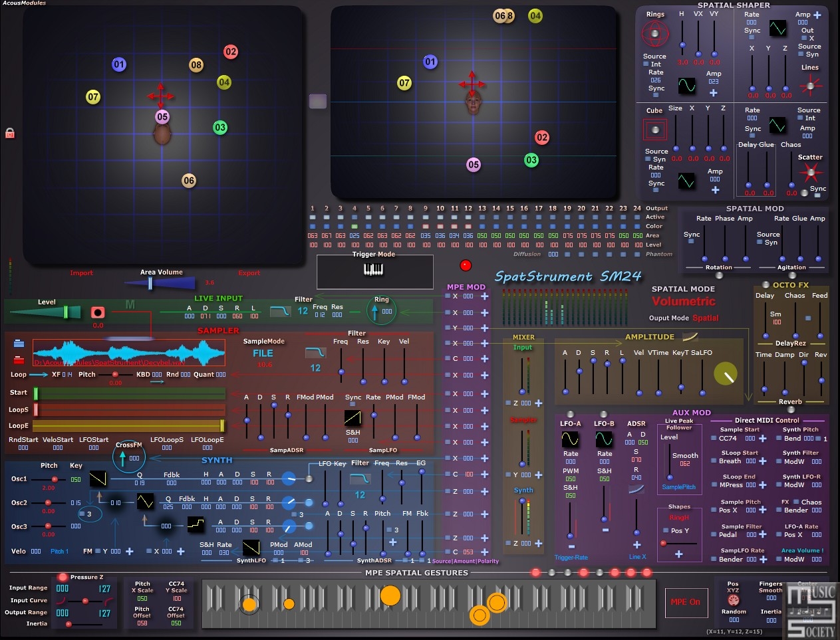The height and width of the screenshot is (640, 840).
Task: Click the SynthLFO waveform icon
Action: tap(251, 548)
